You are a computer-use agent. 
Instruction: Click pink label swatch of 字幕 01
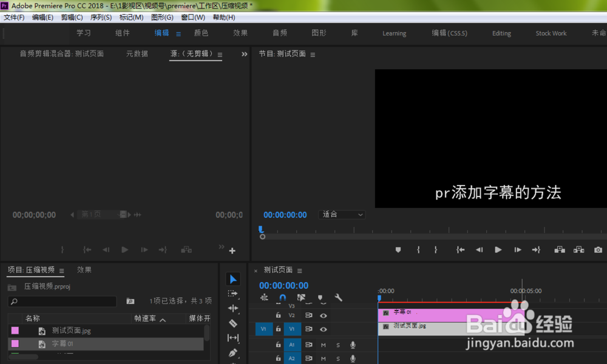15,343
